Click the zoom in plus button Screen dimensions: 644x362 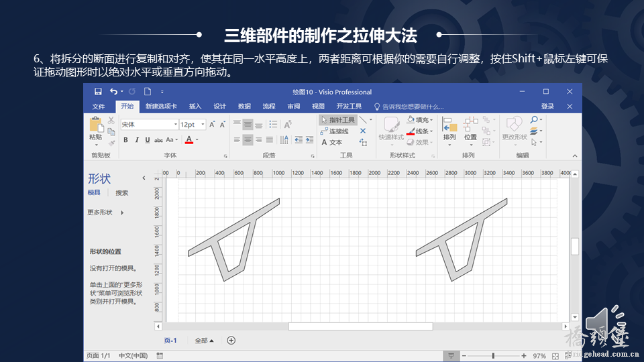click(524, 356)
